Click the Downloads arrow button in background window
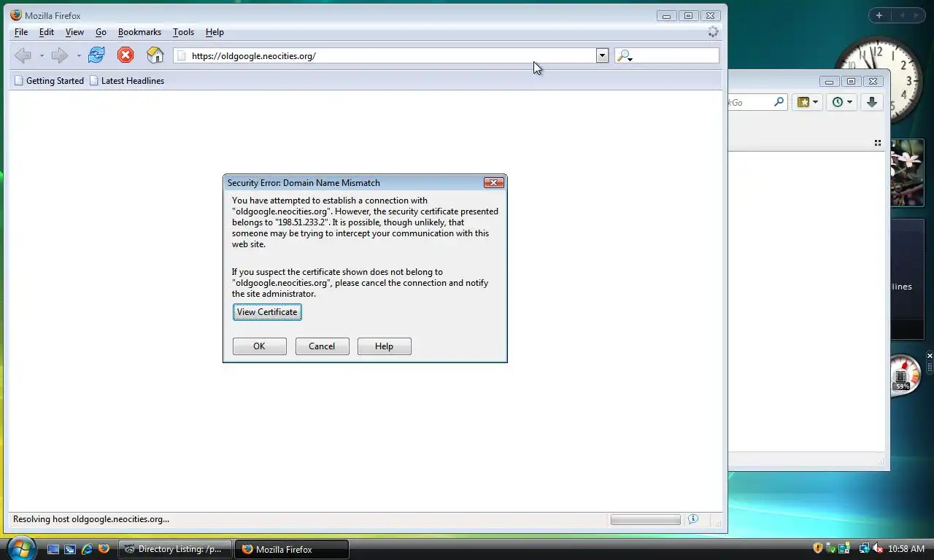This screenshot has width=934, height=560. tap(872, 103)
